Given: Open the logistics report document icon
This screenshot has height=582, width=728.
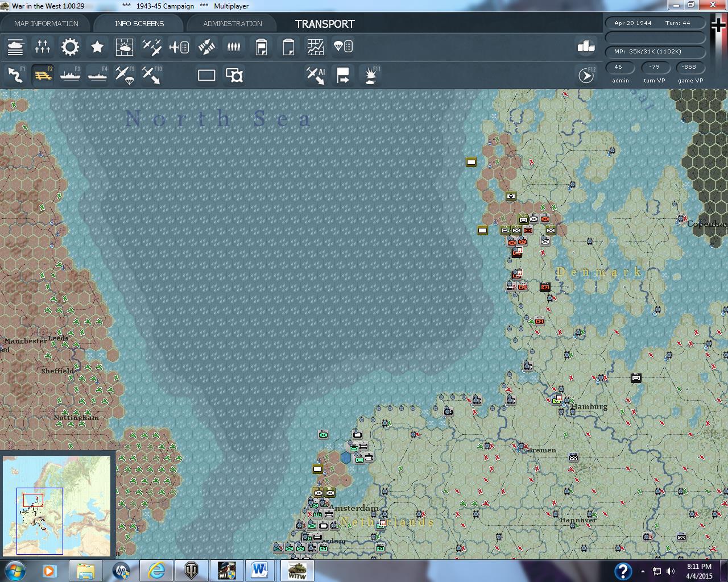Looking at the screenshot, I should tap(261, 47).
